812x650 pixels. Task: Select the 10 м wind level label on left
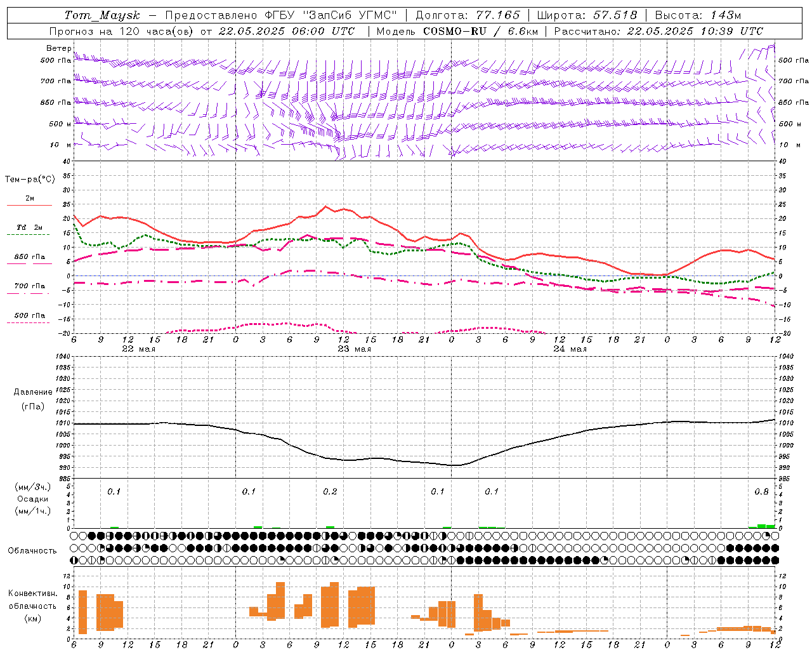point(62,145)
